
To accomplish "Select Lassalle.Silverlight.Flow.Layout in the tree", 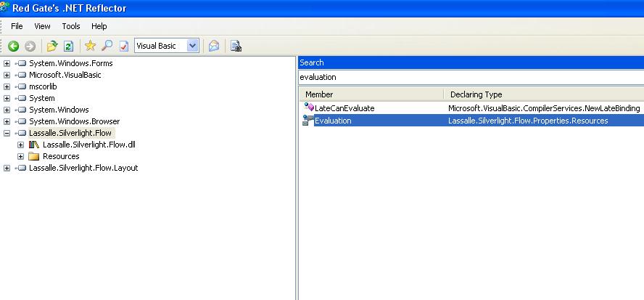I will (83, 168).
